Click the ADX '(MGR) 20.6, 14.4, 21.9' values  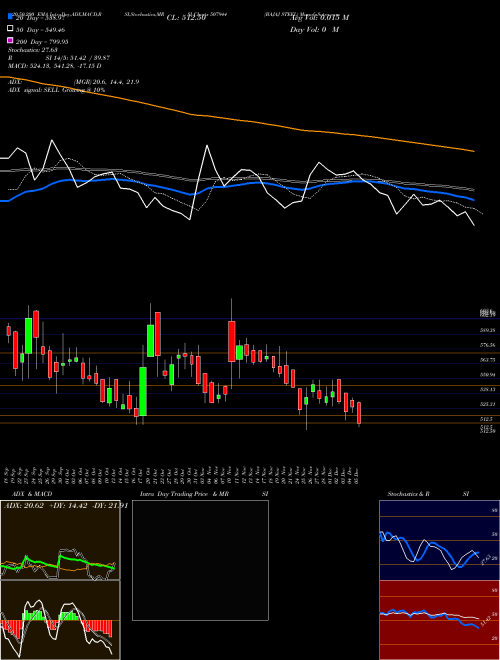pyautogui.click(x=106, y=82)
